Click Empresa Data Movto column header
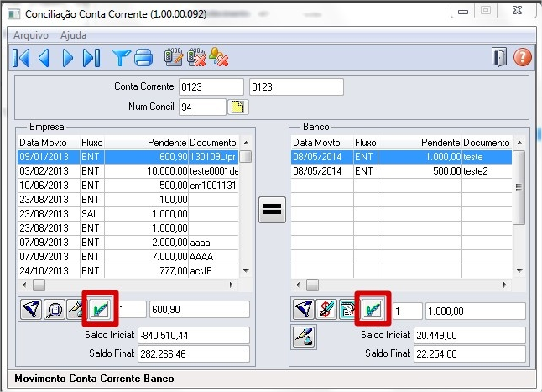The height and width of the screenshot is (392, 542). 49,143
